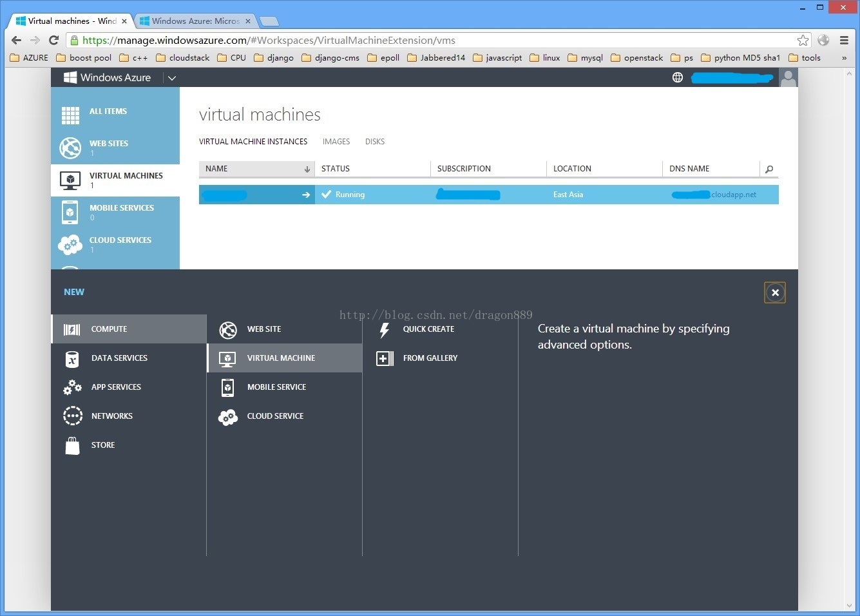Open the openstack bookmark folder
Viewport: 860px width, 616px height.
637,58
